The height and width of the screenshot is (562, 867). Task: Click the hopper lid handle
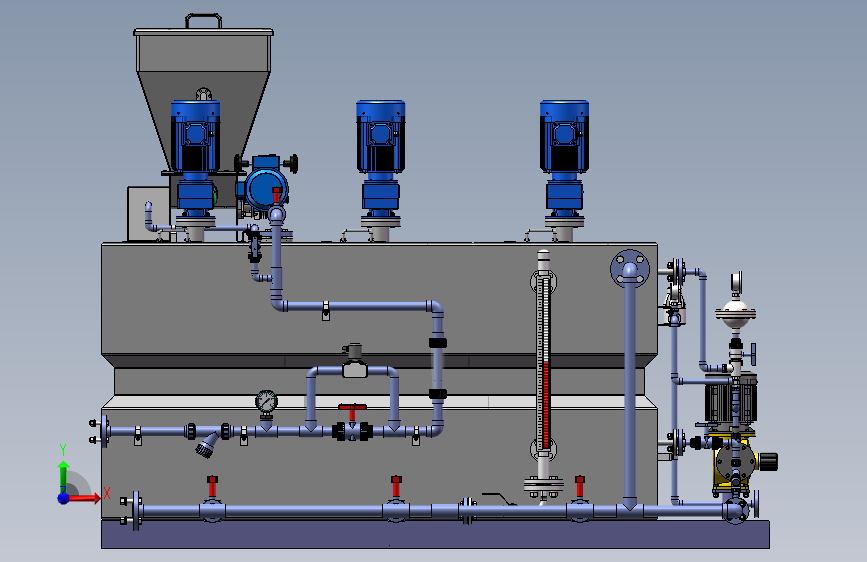click(x=203, y=21)
